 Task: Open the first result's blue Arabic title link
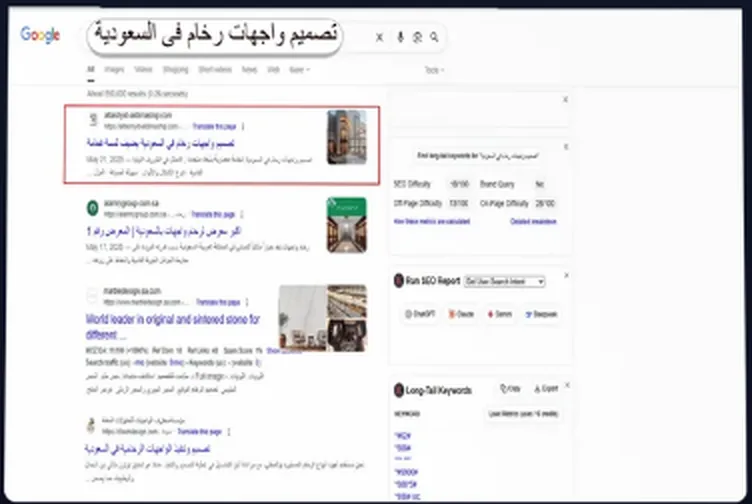tap(160, 143)
